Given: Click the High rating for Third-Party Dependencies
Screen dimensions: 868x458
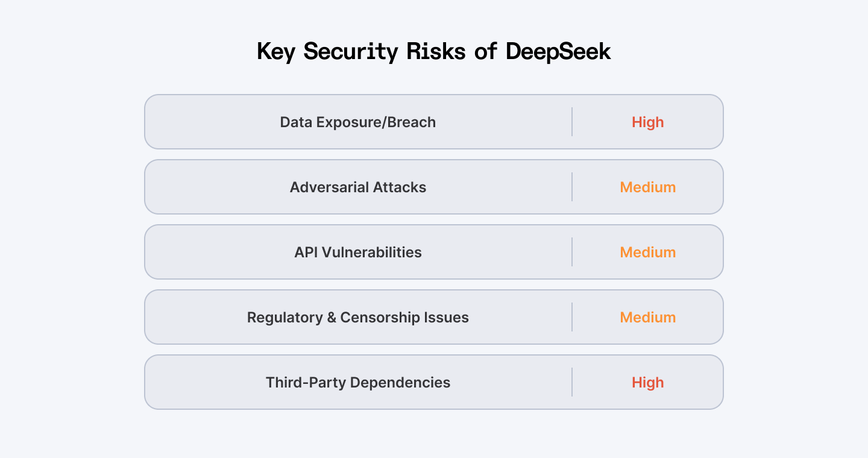Looking at the screenshot, I should 648,383.
